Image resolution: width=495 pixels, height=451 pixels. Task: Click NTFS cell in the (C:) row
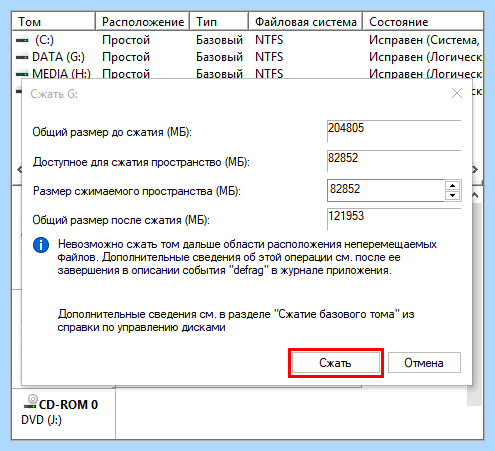(269, 40)
